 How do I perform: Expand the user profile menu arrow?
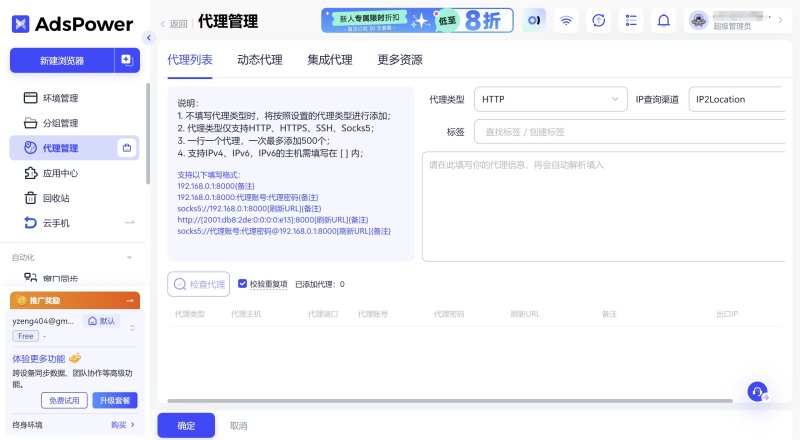(x=780, y=20)
